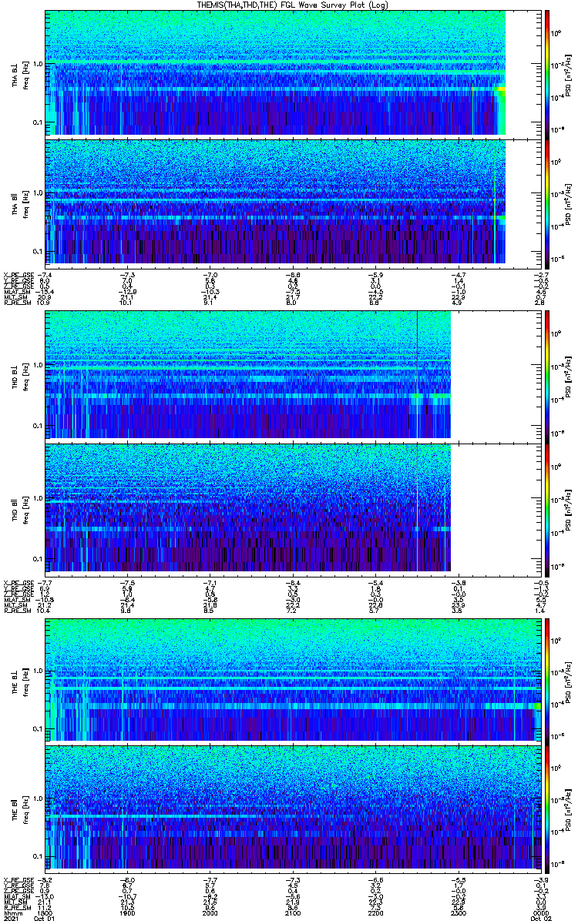
Task: Click the 0000 time tick label
Action: coord(539,912)
